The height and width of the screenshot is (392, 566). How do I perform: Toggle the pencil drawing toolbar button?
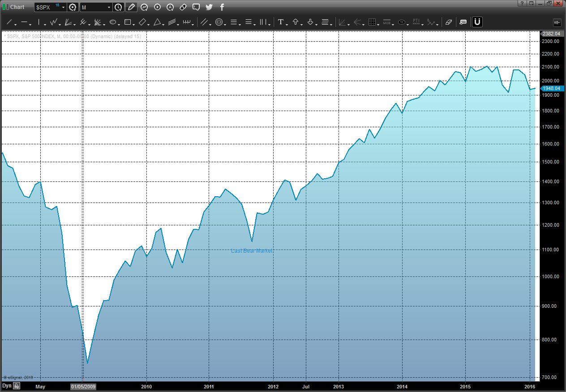click(x=131, y=7)
